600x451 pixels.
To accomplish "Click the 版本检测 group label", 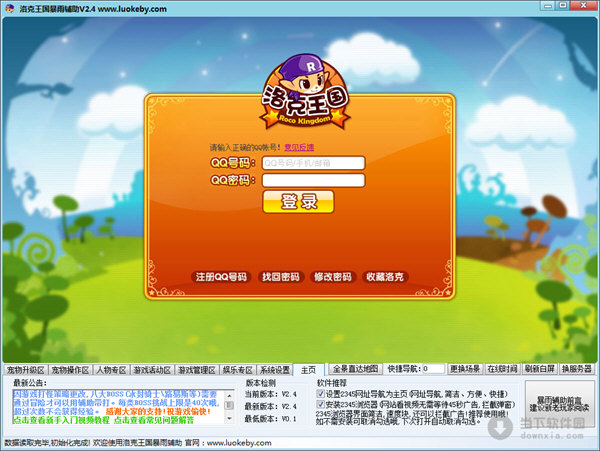I will [x=261, y=383].
